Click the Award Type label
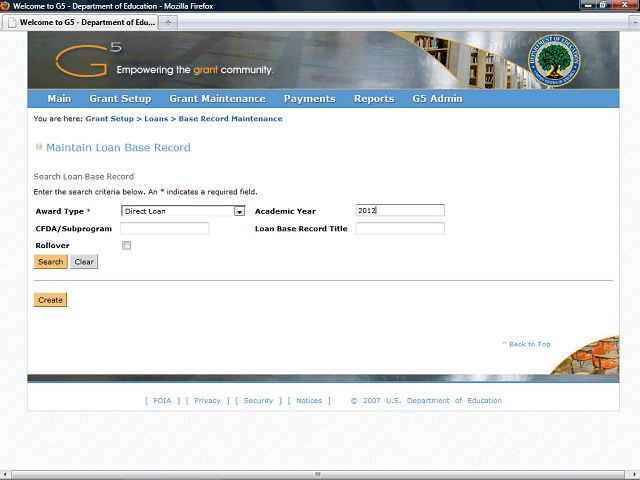This screenshot has width=640, height=480. click(x=60, y=211)
